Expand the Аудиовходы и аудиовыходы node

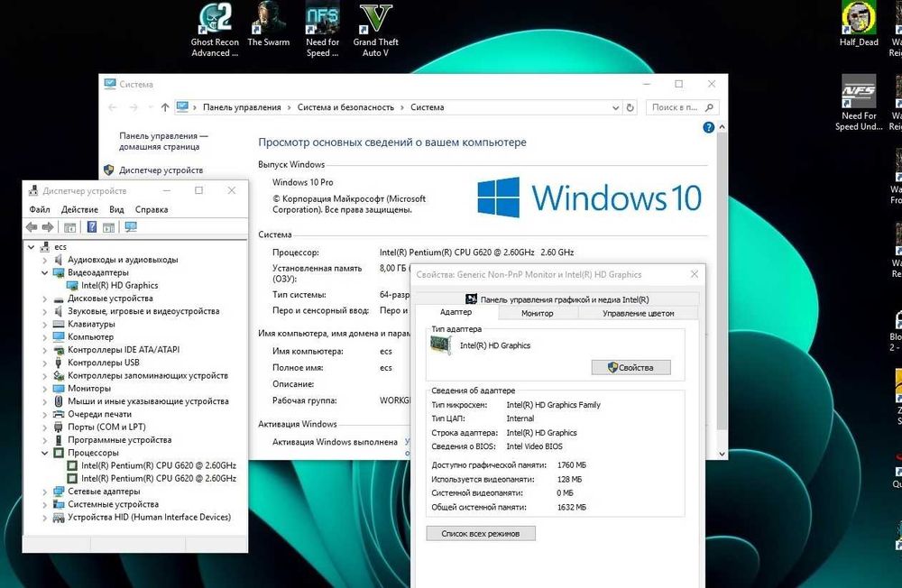(45, 260)
